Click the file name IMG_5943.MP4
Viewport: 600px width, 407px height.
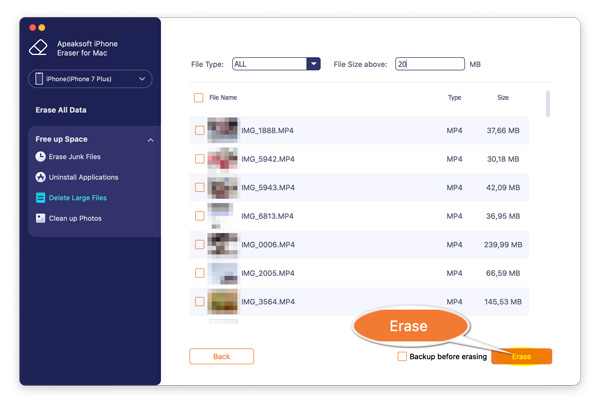268,188
